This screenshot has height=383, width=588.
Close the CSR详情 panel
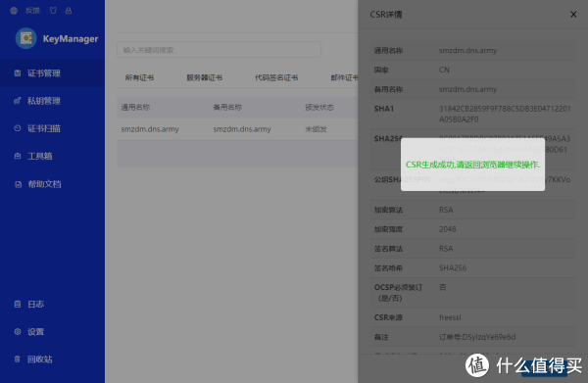point(573,15)
